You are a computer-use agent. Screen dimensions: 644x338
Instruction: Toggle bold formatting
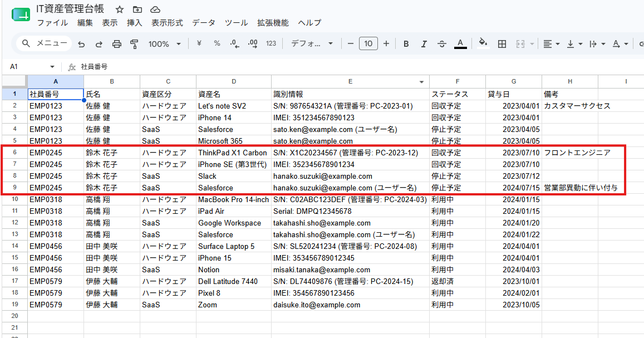click(406, 43)
